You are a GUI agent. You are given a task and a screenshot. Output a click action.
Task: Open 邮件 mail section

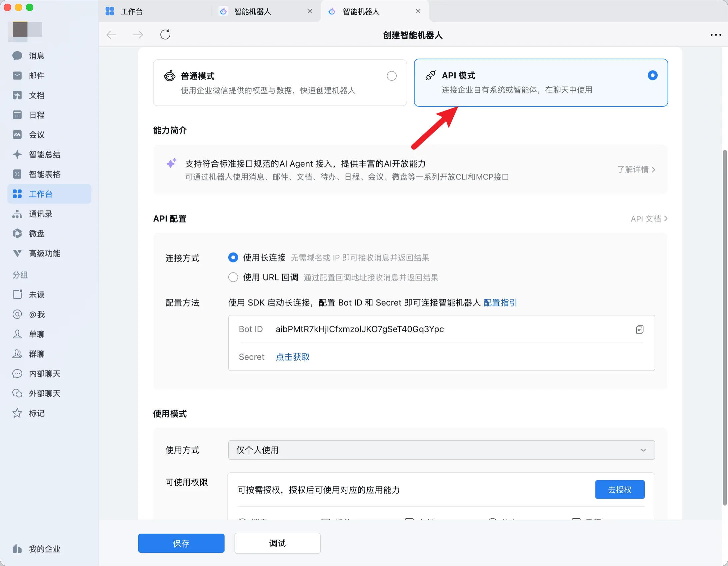(x=49, y=75)
